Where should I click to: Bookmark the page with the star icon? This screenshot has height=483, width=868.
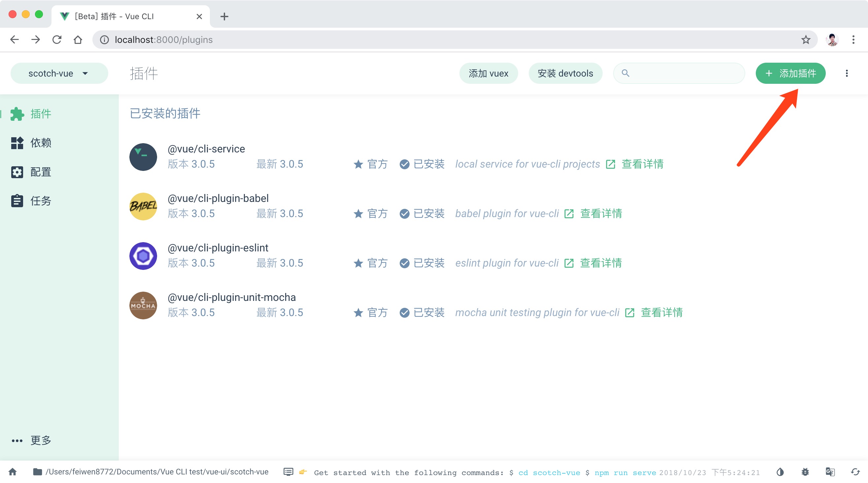(806, 40)
